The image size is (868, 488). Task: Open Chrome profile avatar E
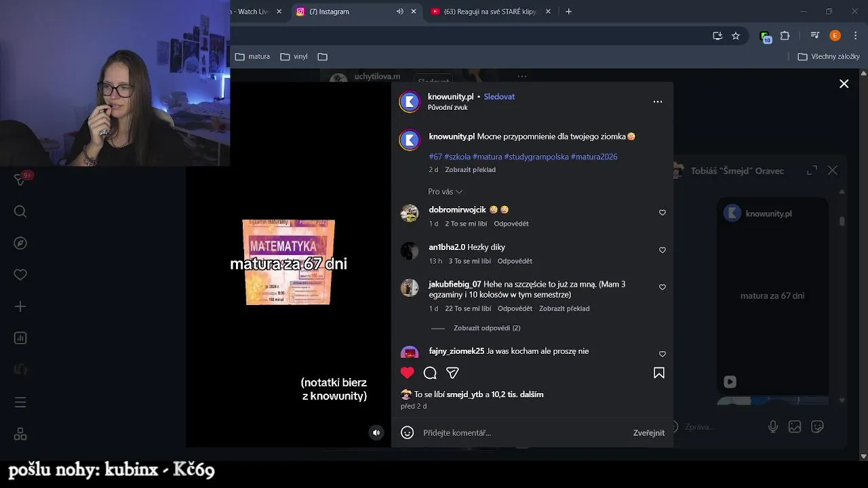[x=835, y=36]
